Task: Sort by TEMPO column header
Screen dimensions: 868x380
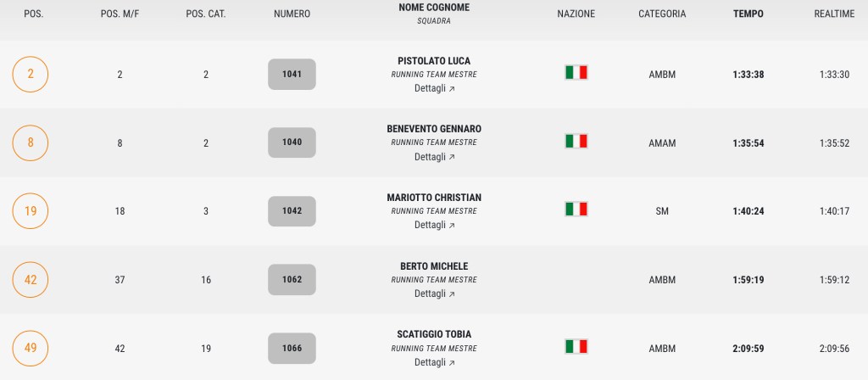Action: click(x=748, y=14)
